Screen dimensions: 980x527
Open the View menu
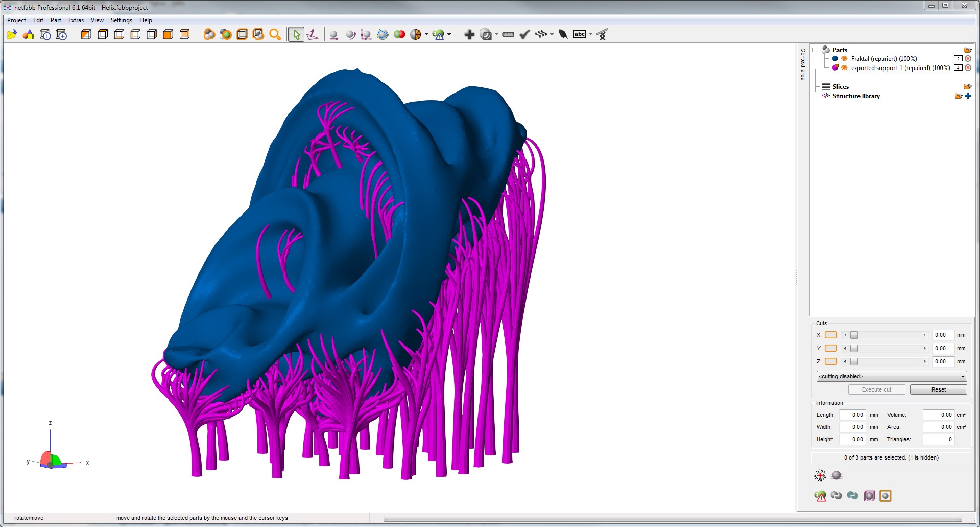97,20
